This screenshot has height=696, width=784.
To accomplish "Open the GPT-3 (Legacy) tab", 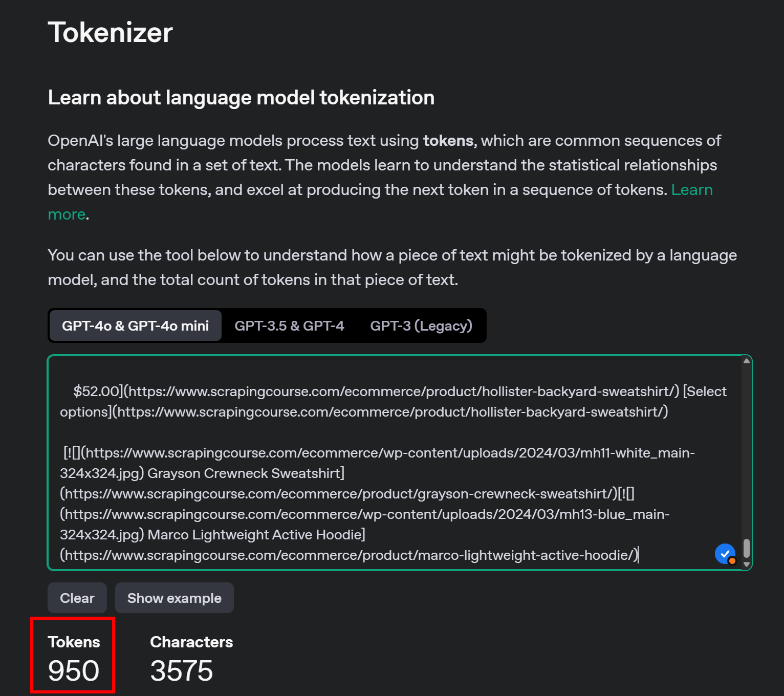I will coord(421,326).
